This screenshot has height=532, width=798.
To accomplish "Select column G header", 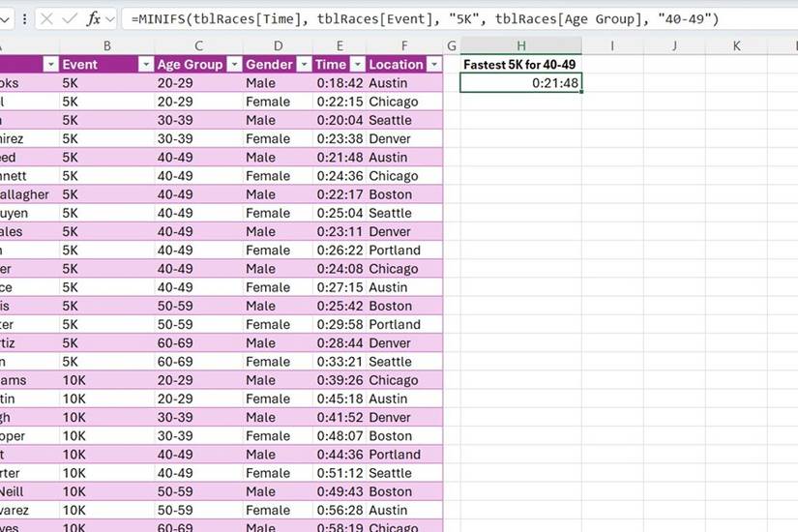I will (x=452, y=45).
